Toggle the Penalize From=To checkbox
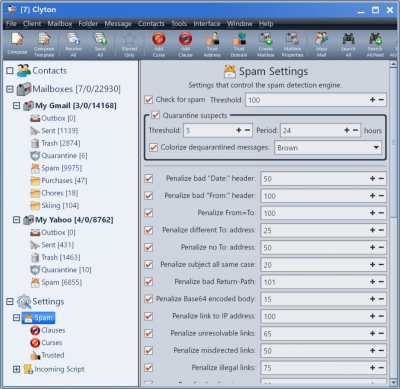The image size is (400, 389). click(x=149, y=213)
